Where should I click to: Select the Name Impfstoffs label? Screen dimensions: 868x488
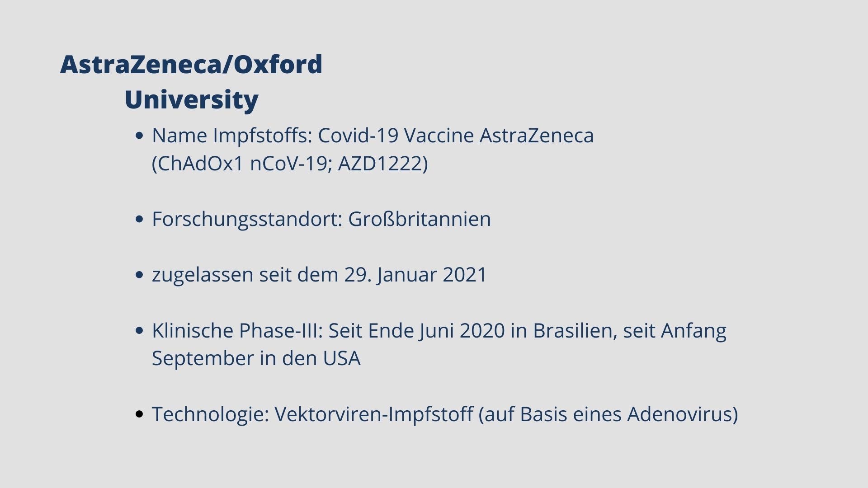point(232,136)
